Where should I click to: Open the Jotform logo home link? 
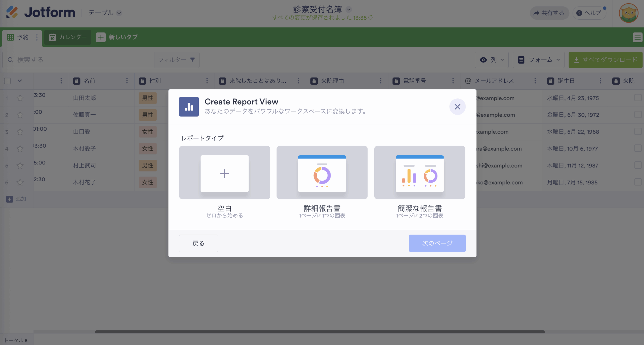point(40,12)
